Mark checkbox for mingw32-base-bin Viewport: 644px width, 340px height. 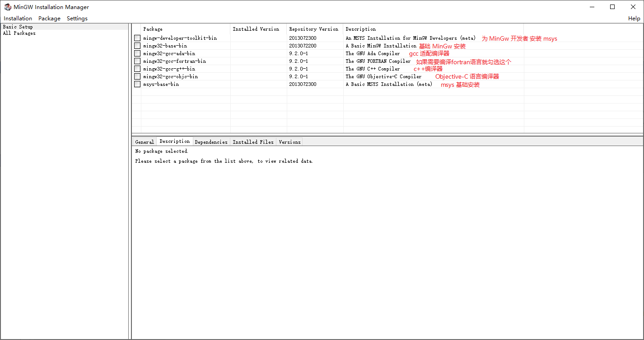coord(137,46)
